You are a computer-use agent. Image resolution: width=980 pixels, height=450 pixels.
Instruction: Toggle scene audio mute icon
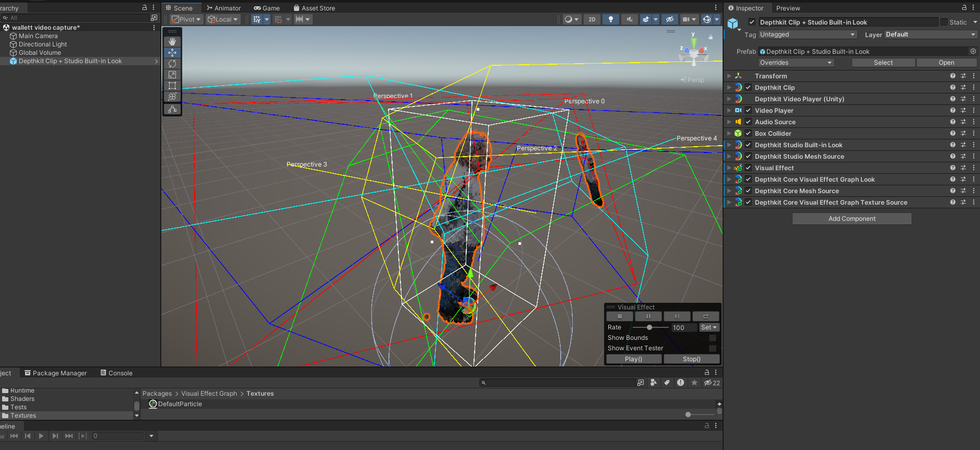[x=630, y=19]
